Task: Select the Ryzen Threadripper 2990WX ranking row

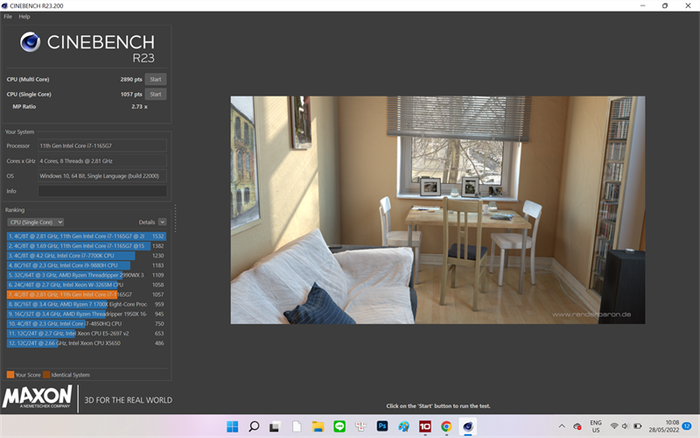Action: [86, 275]
